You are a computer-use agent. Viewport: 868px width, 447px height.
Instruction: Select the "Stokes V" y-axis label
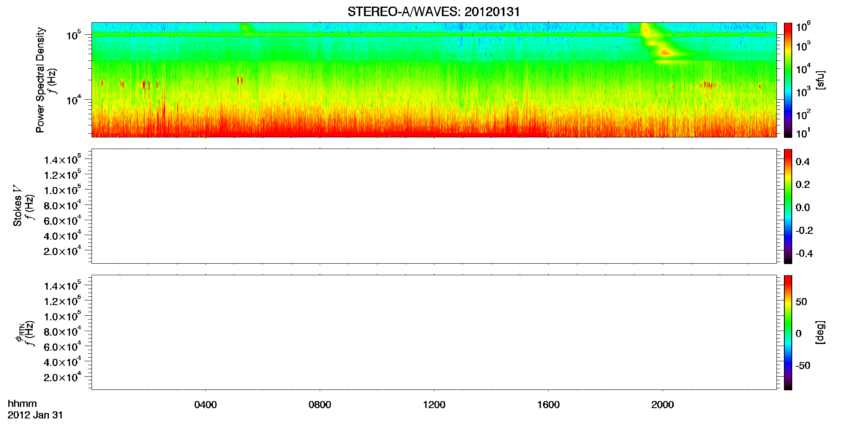[x=18, y=206]
